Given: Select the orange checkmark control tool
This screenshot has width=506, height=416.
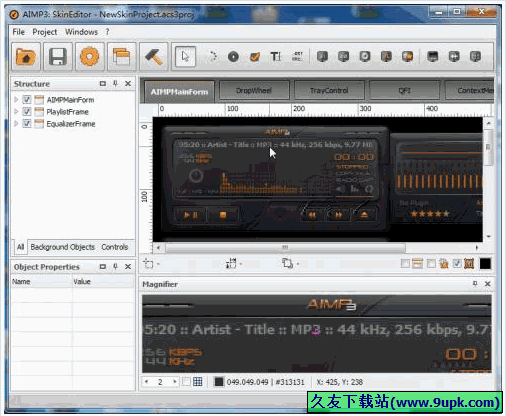Looking at the screenshot, I should click(255, 57).
